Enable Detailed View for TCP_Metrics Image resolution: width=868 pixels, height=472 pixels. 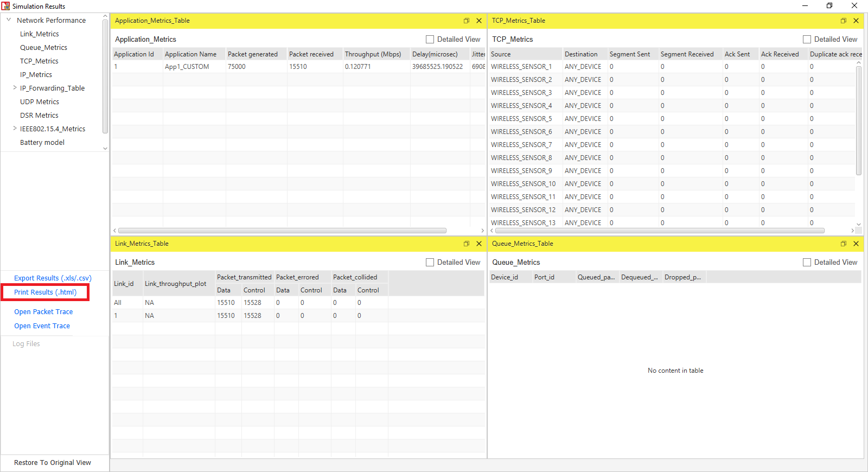tap(807, 40)
